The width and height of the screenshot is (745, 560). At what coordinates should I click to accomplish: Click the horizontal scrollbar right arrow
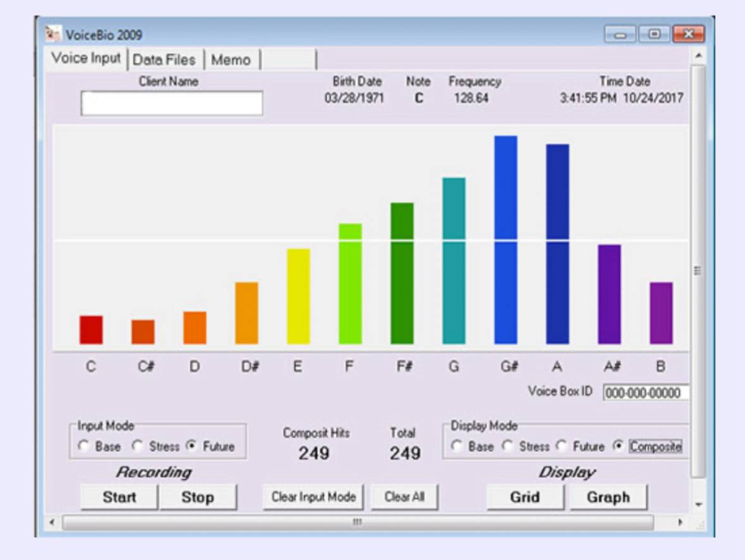pos(681,522)
